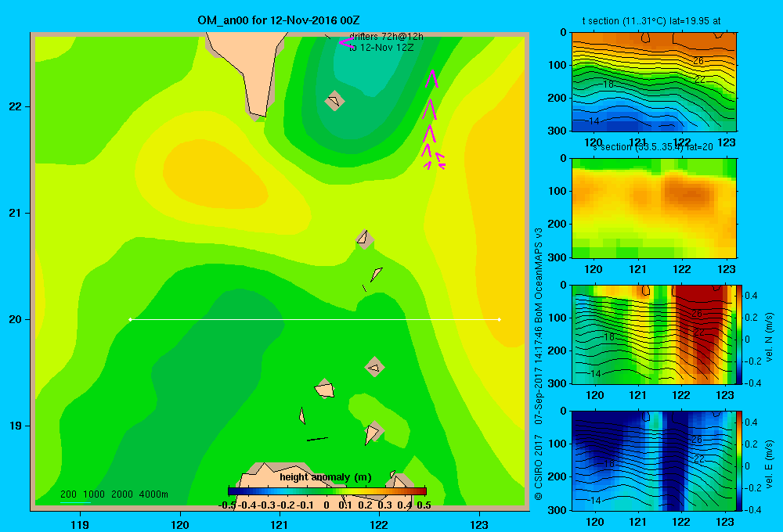
Task: Click the "200 1000 2000 4000m" bathymetry legend
Action: (114, 494)
